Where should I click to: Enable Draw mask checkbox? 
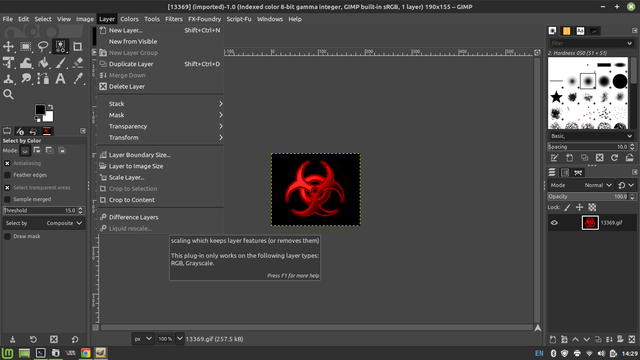(x=7, y=236)
